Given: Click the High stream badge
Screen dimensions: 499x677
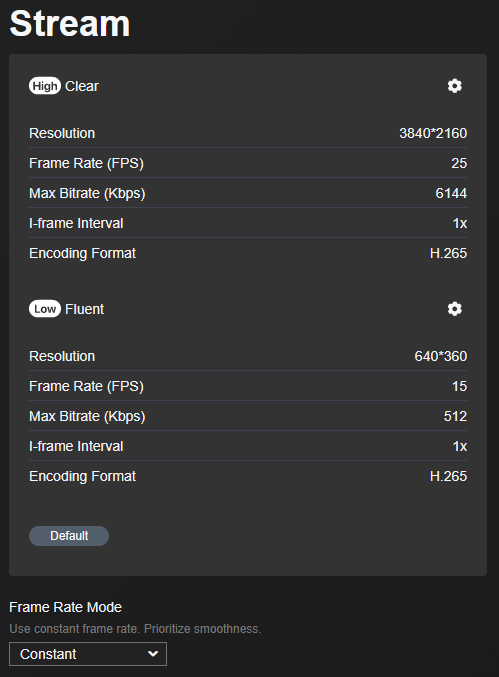Looking at the screenshot, I should 45,86.
